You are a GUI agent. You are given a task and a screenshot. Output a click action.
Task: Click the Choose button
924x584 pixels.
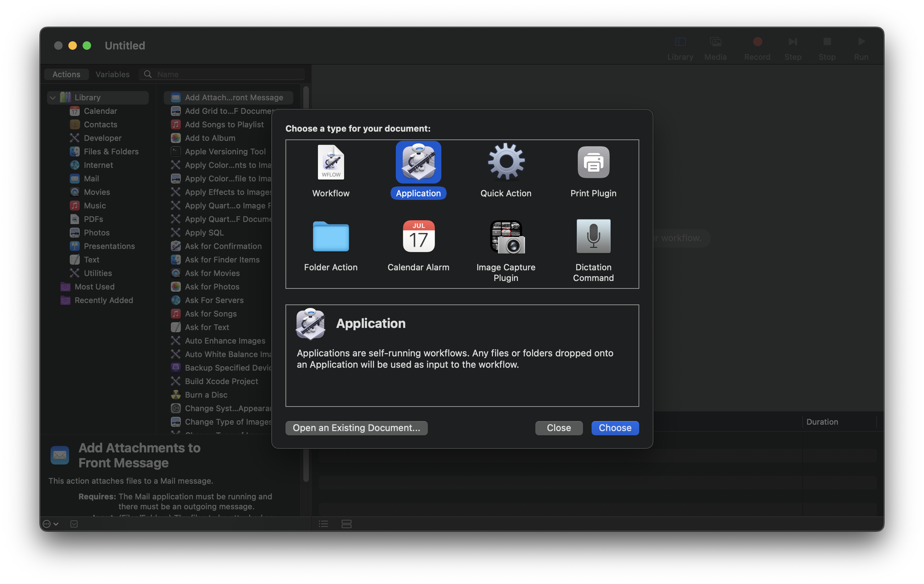coord(615,428)
